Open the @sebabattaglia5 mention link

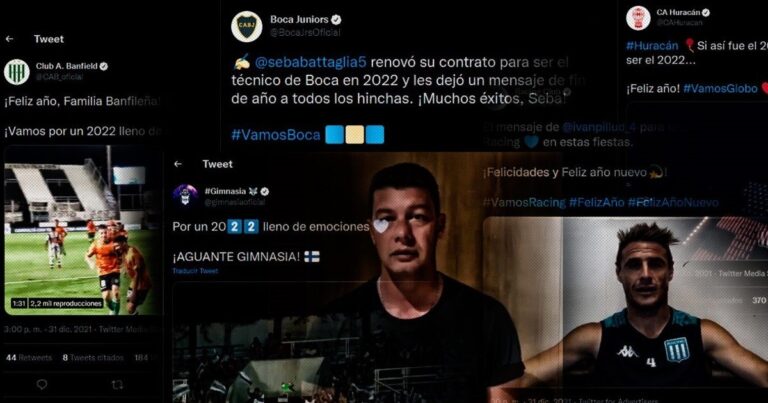coord(311,62)
